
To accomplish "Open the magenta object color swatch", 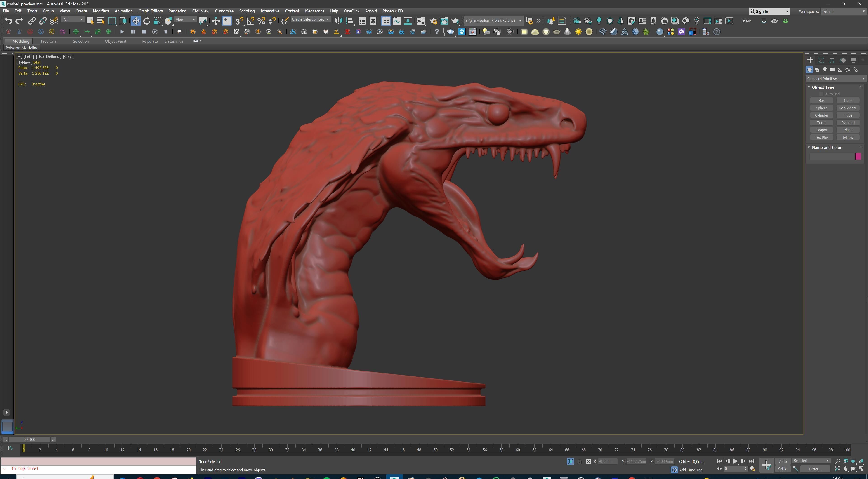I will (858, 156).
